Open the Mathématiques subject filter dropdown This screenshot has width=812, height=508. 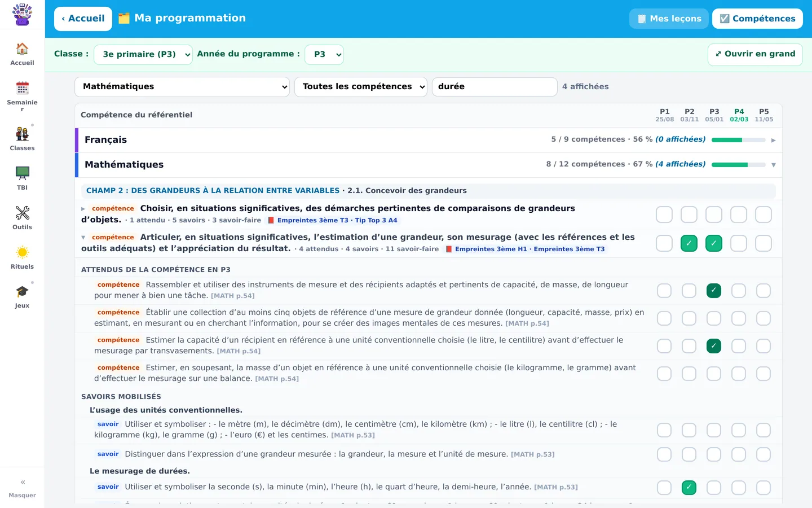[182, 87]
